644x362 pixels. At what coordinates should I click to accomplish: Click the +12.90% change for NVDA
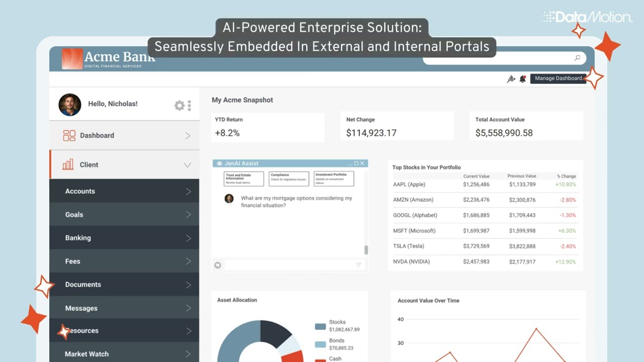point(566,262)
